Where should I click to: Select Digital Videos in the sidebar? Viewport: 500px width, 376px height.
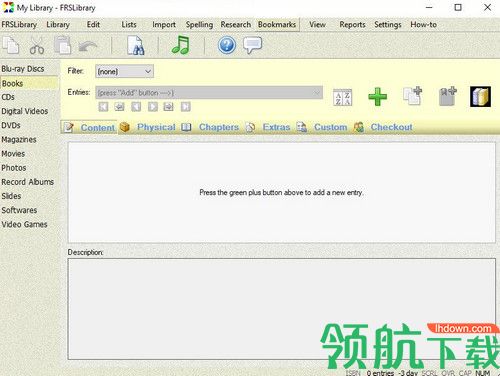(x=25, y=111)
